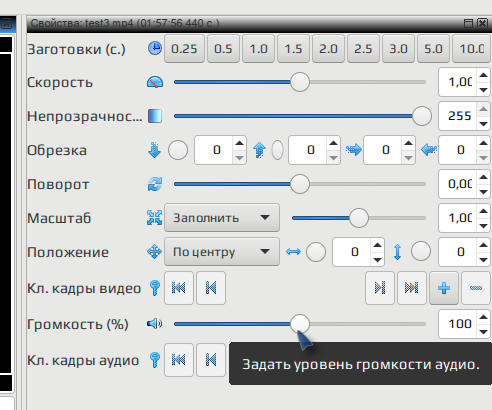492x410 pixels.
Task: Go to previous video keyframe
Action: (x=211, y=288)
